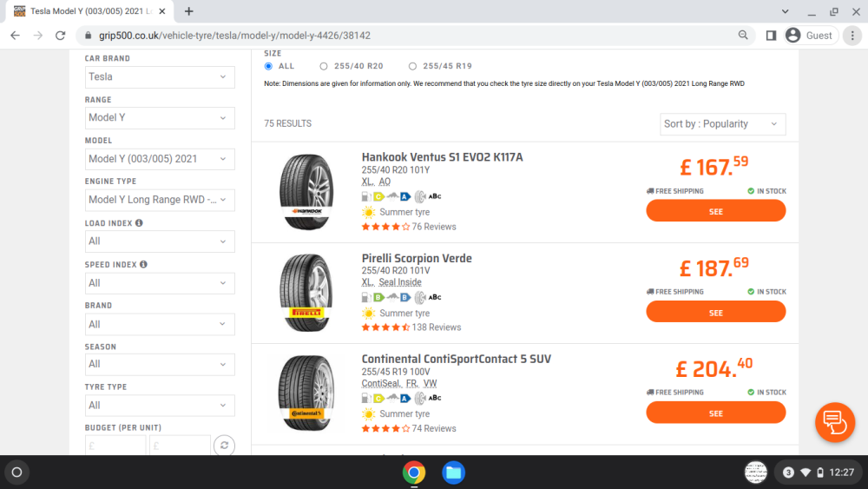View 138 Reviews for Pirelli
Image resolution: width=868 pixels, height=489 pixels.
click(437, 327)
